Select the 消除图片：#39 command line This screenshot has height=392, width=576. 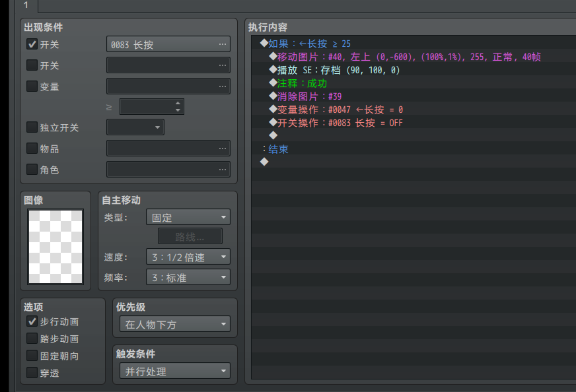click(x=414, y=96)
